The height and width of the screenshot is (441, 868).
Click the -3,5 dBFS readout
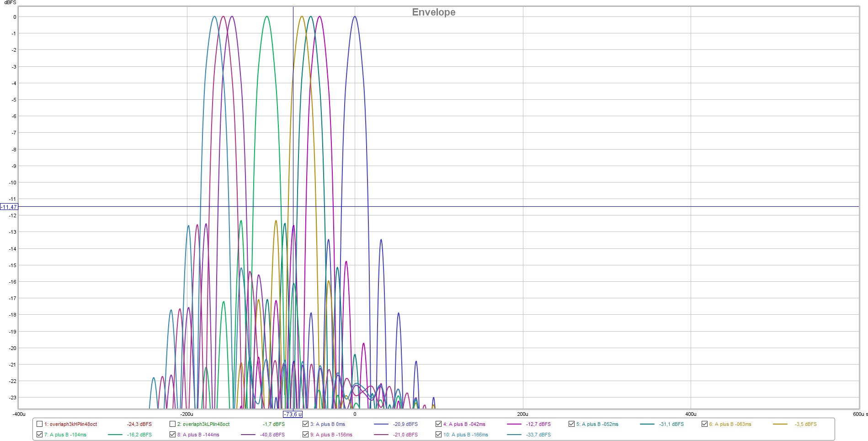click(x=805, y=425)
